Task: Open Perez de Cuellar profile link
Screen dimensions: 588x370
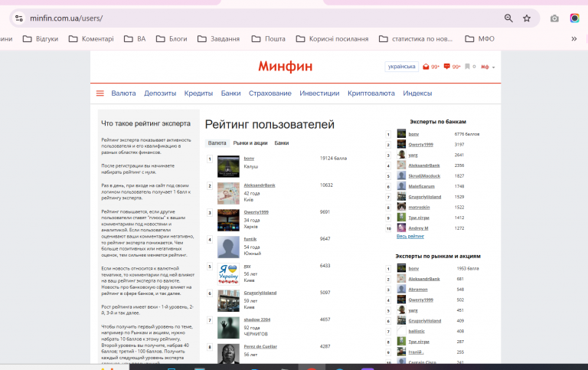Action: coord(260,347)
